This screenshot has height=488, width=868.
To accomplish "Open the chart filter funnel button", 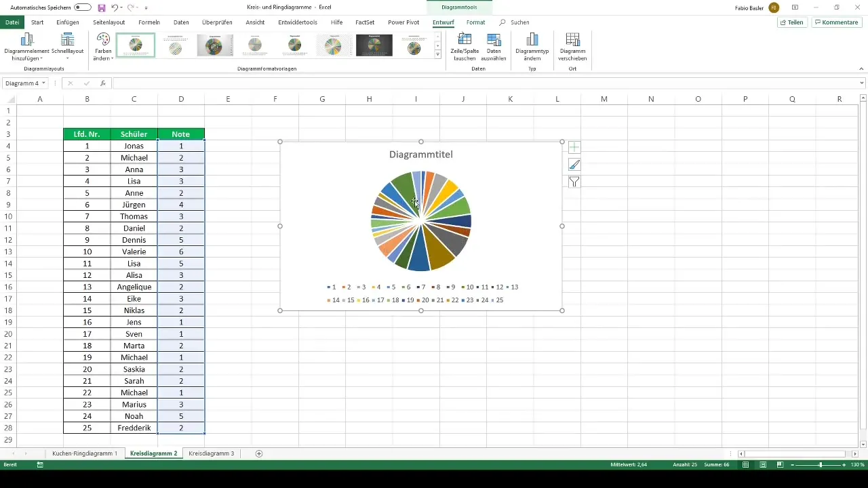I will 574,182.
